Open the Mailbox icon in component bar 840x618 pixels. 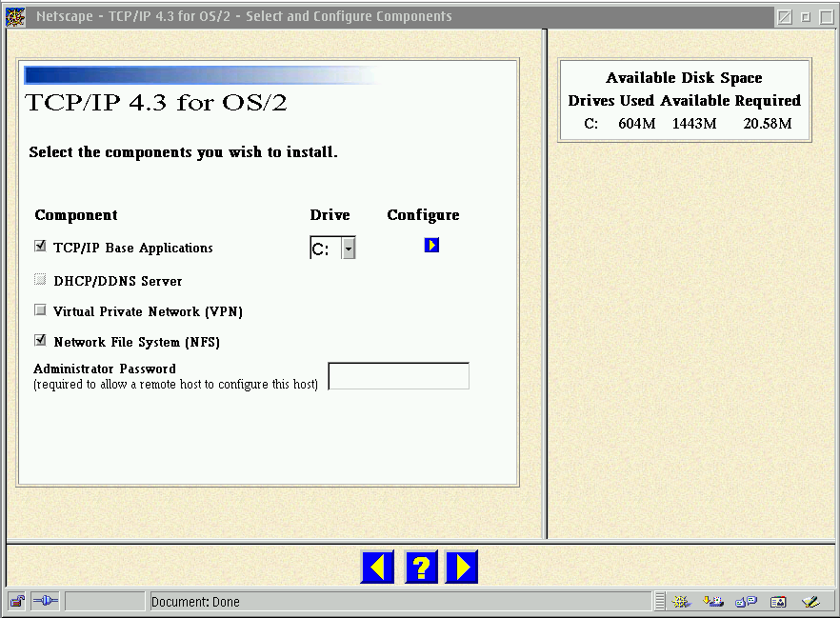tap(712, 601)
